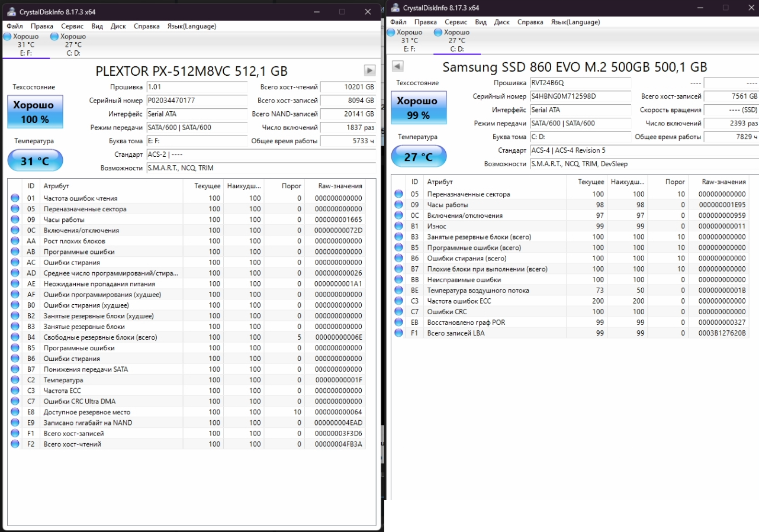Click the Samsung Общее время работы field 7829 ч
759x532 pixels.
point(731,137)
